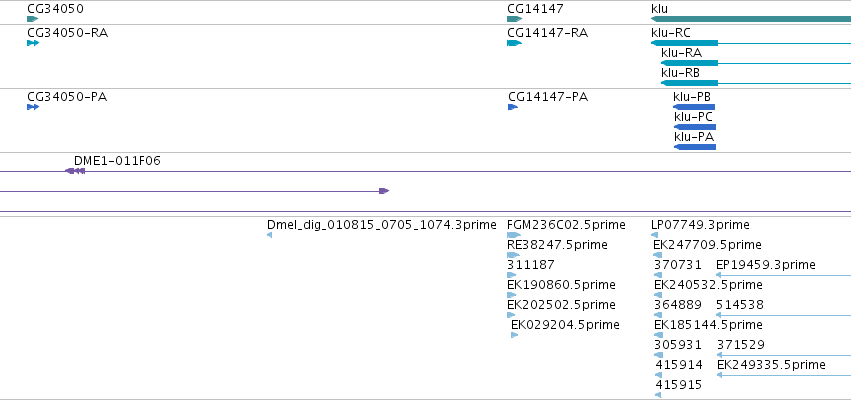Open the EP19459.3prime EST label
The width and height of the screenshot is (851, 400).
point(766,265)
